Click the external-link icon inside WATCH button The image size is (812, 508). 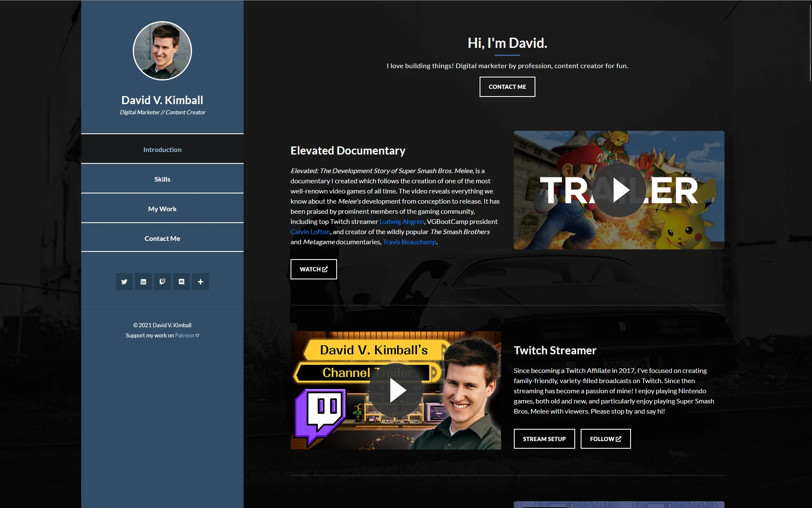324,269
